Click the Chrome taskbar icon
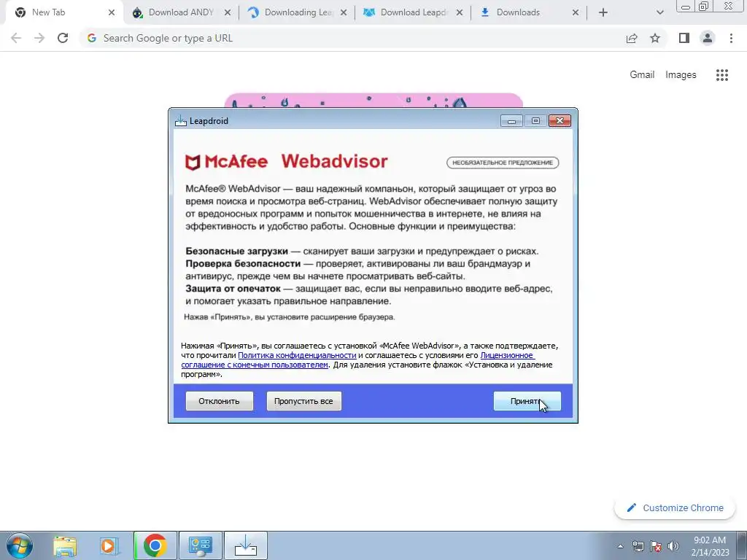 [155, 545]
